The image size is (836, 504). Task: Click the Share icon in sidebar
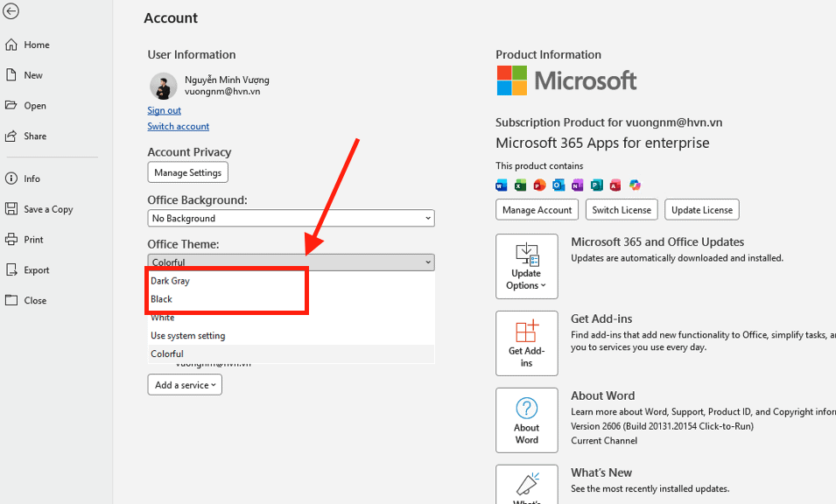click(x=11, y=136)
